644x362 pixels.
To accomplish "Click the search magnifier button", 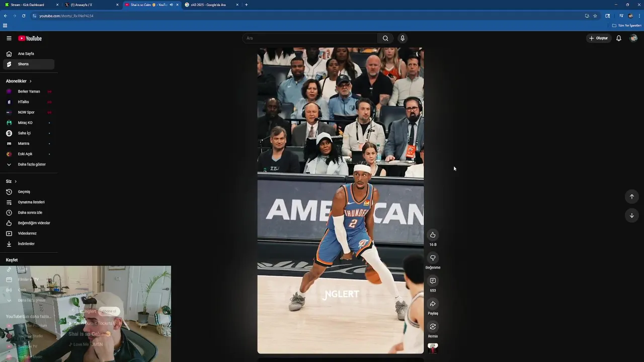I will click(x=385, y=38).
